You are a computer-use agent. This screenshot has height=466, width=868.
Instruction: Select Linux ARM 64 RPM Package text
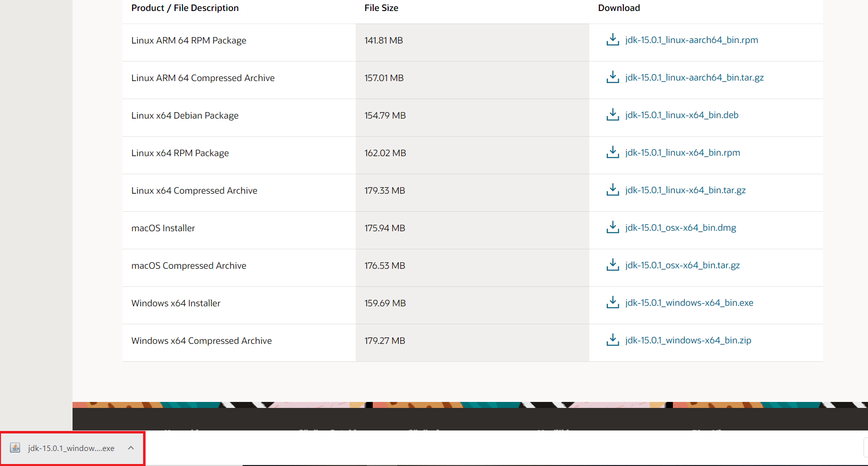[189, 41]
